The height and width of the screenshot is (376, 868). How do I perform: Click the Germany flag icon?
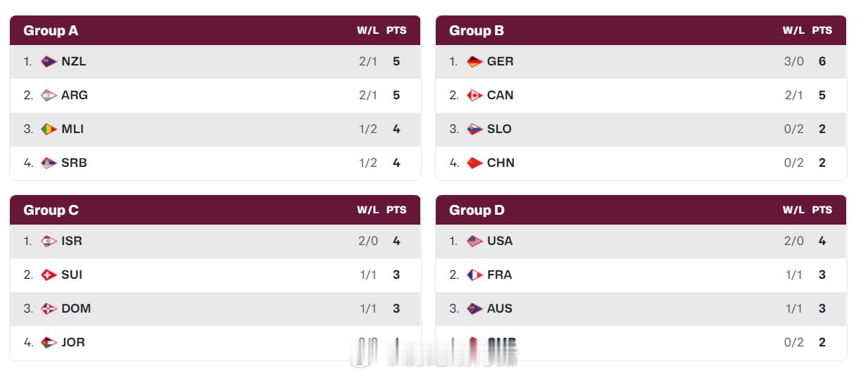(x=474, y=61)
